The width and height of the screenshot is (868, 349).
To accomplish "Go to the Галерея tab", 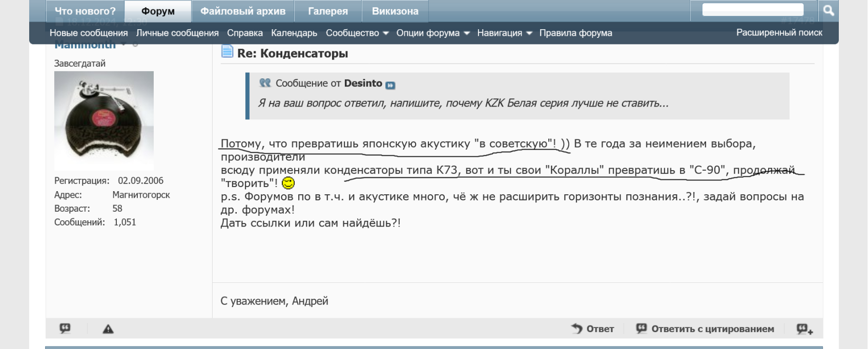I will [328, 11].
